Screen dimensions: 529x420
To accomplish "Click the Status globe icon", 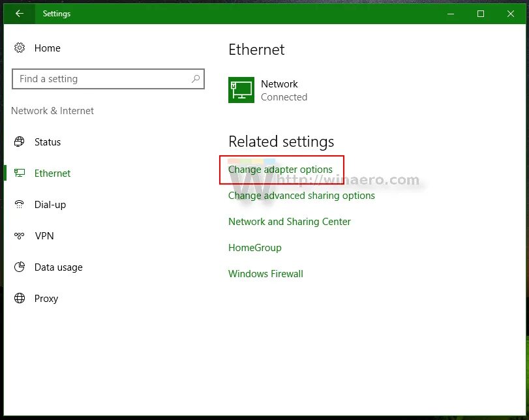I will (19, 142).
